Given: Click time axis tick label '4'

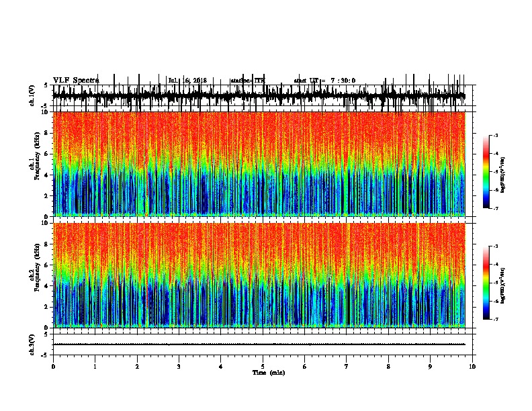Looking at the screenshot, I should 220,367.
